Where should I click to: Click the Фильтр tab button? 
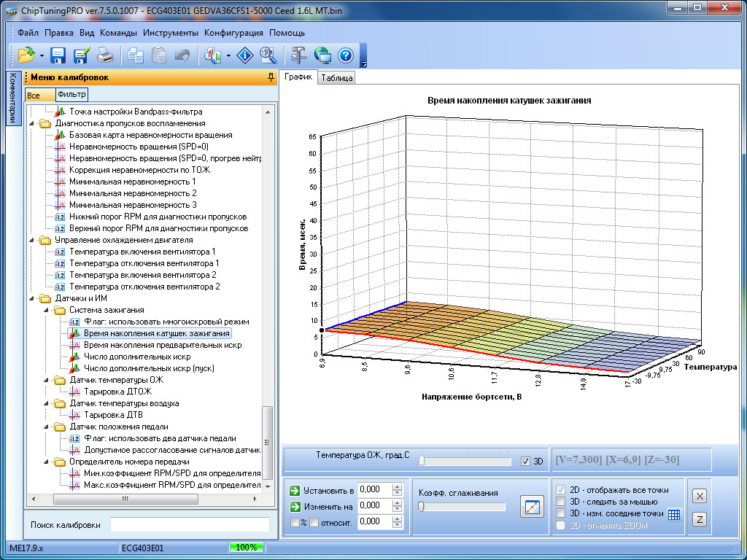point(71,95)
